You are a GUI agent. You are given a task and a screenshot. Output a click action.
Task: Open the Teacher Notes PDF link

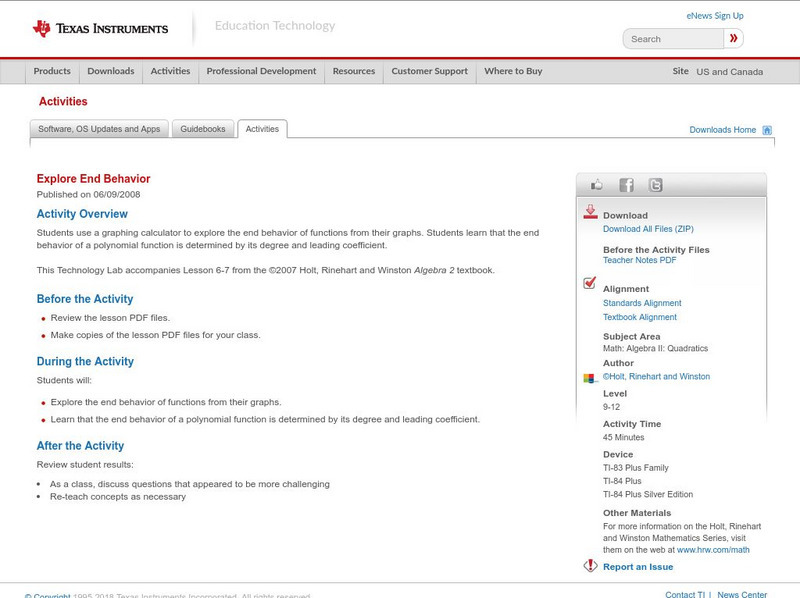pyautogui.click(x=639, y=260)
